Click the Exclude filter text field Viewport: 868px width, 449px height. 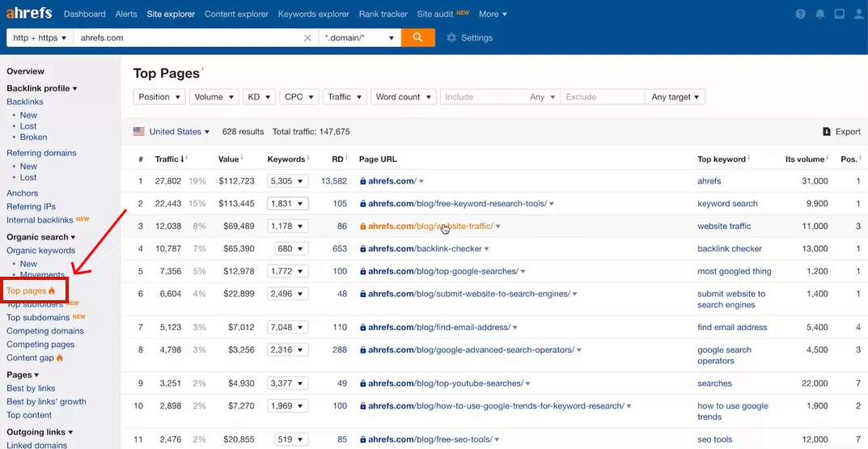click(x=603, y=97)
